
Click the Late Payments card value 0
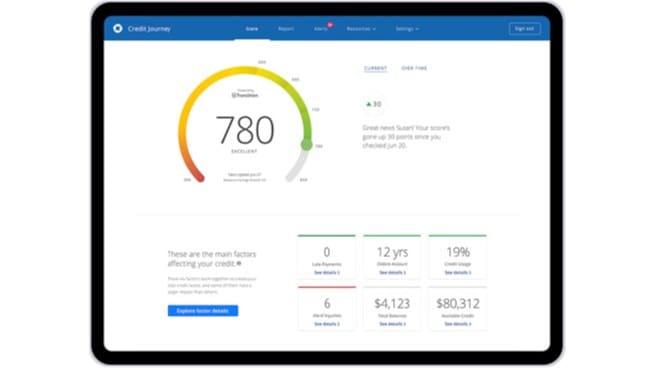[327, 252]
